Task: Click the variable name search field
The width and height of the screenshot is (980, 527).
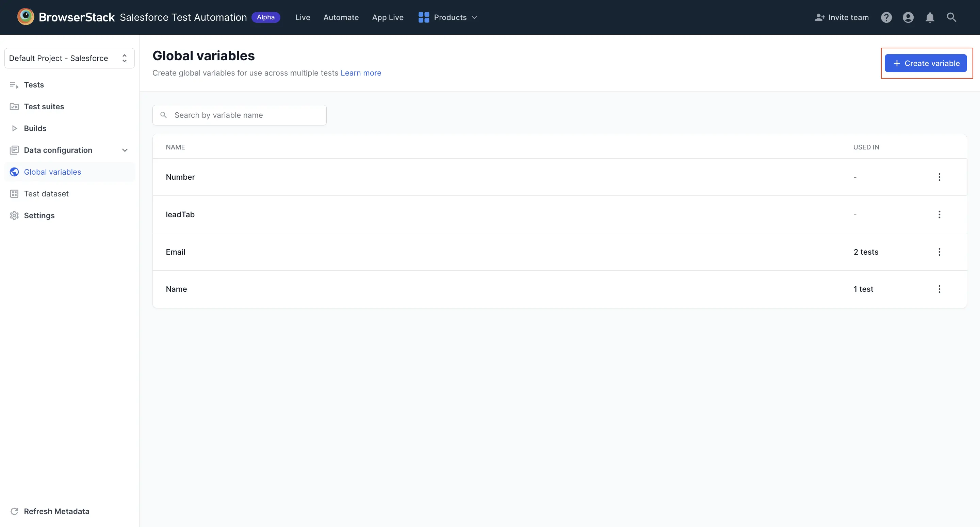Action: [x=240, y=115]
